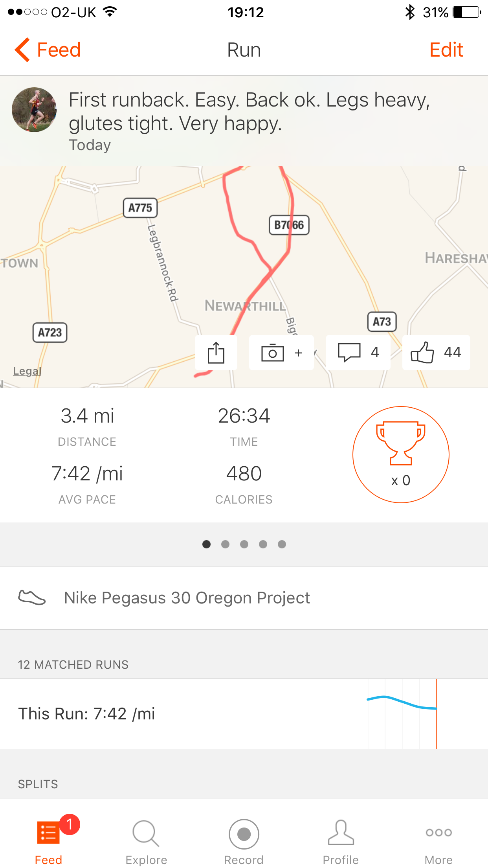
Task: Open the Record tab icon
Action: click(x=244, y=834)
